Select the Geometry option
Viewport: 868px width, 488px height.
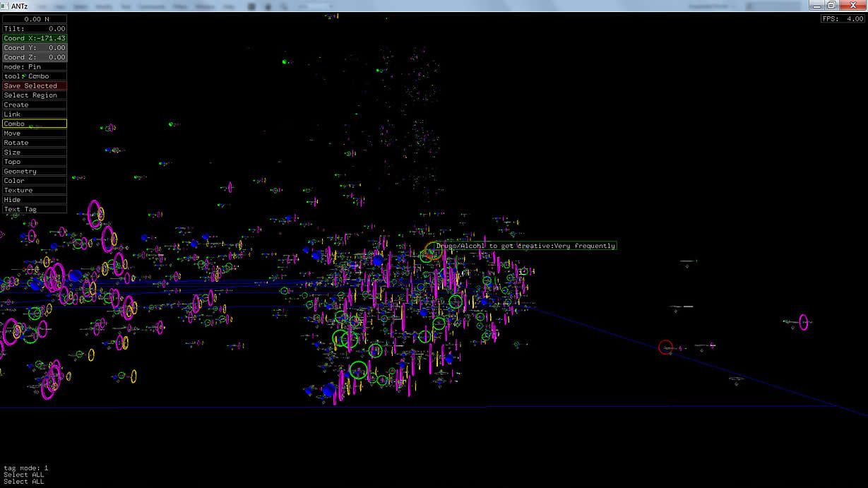[x=35, y=172]
